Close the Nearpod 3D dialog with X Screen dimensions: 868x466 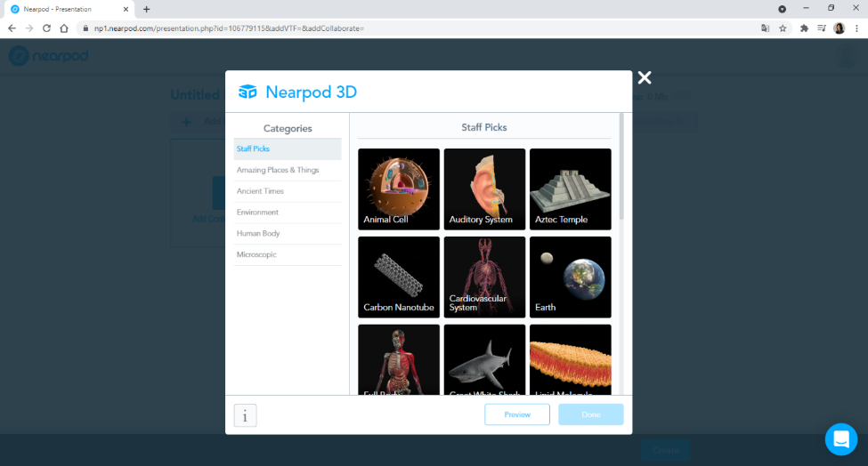(645, 77)
